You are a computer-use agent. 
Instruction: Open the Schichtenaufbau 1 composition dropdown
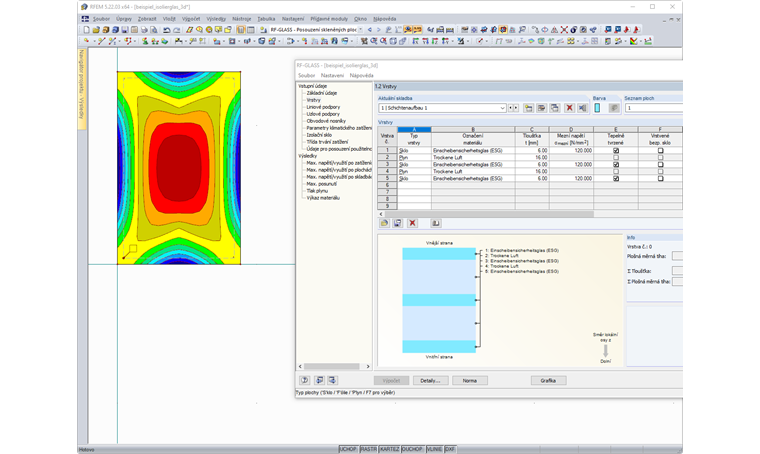(x=502, y=108)
